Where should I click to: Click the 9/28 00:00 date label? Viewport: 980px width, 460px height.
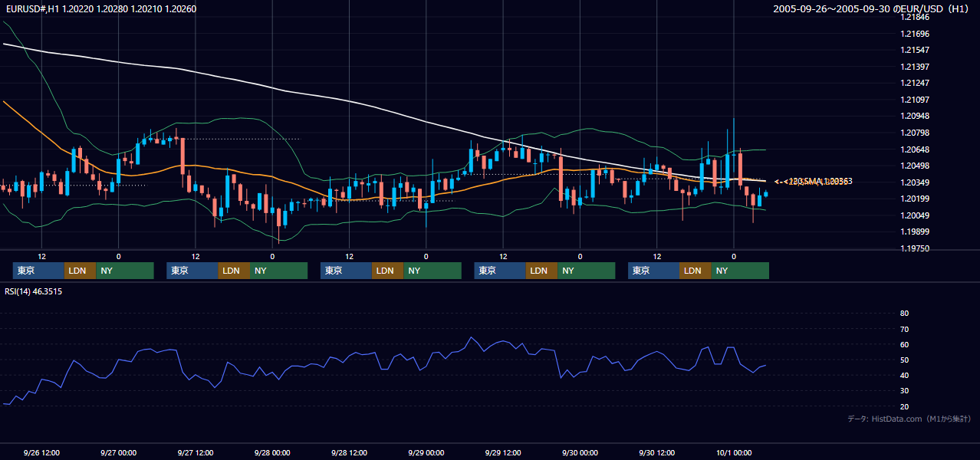[x=272, y=452]
